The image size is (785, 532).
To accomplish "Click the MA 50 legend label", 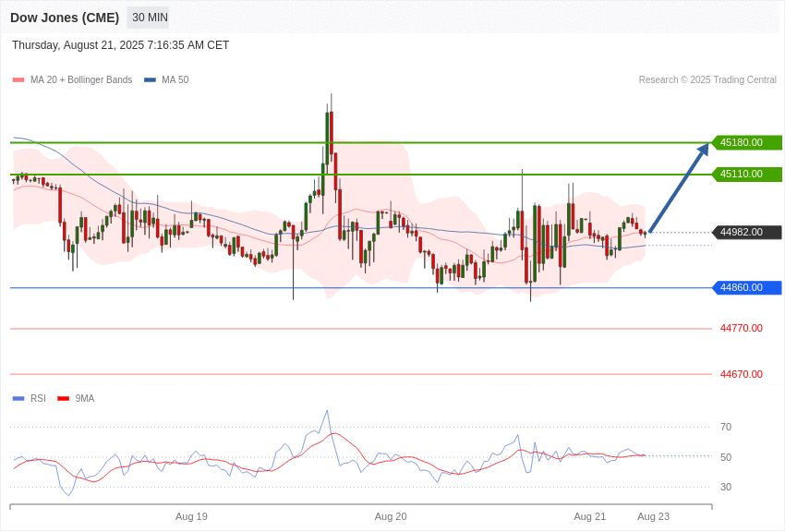I will [175, 80].
